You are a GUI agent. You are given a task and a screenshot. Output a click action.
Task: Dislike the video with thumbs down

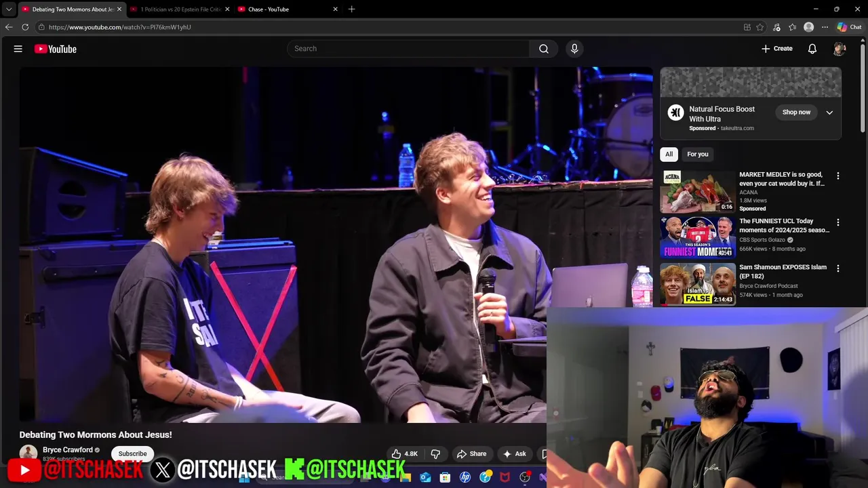click(x=436, y=454)
